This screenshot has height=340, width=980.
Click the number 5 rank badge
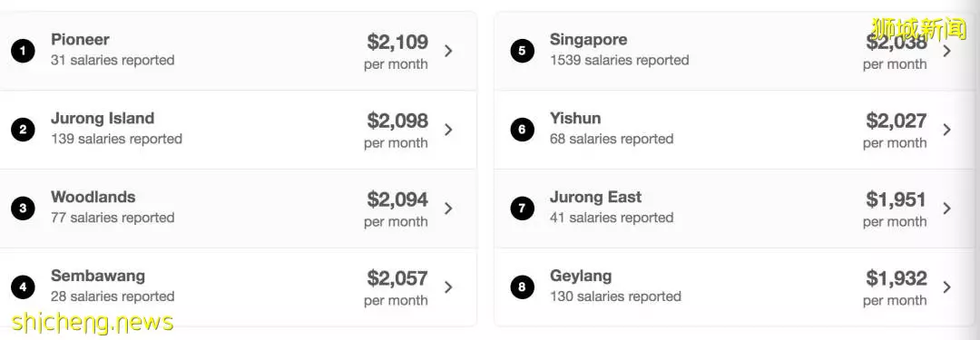pos(522,52)
